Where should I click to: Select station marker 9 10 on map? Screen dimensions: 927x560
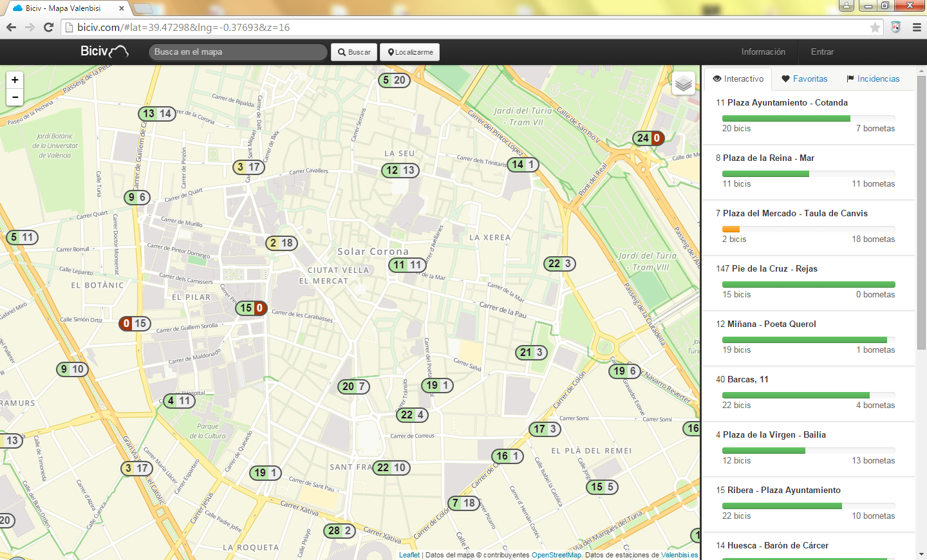coord(72,369)
